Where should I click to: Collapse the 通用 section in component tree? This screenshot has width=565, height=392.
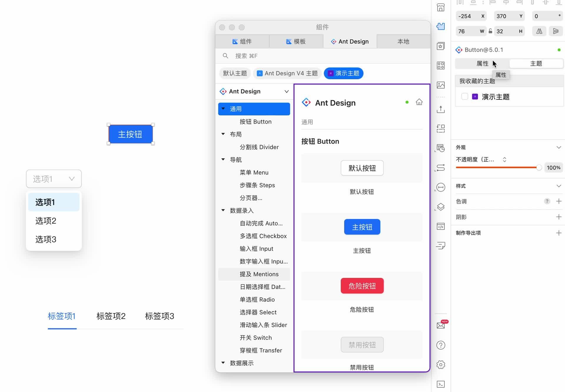pos(223,109)
